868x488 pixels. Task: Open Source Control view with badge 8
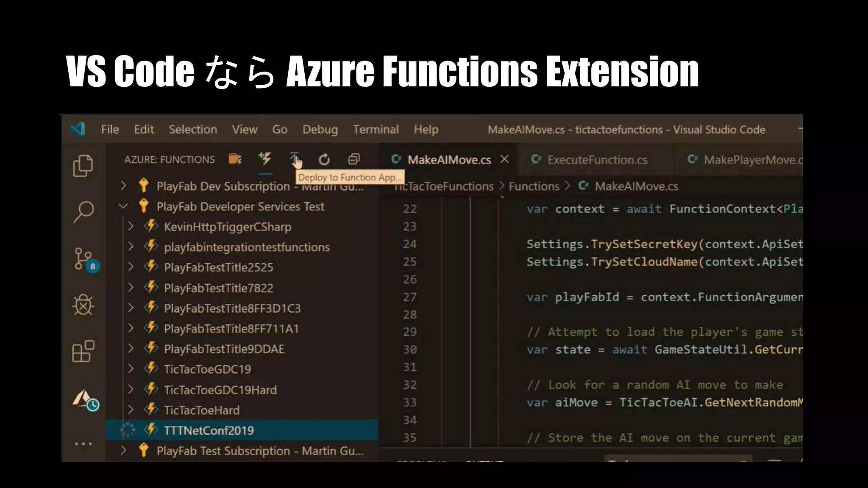86,260
